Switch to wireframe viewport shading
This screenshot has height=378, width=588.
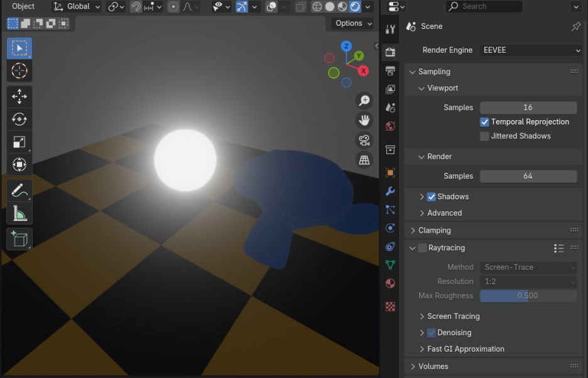(x=317, y=6)
